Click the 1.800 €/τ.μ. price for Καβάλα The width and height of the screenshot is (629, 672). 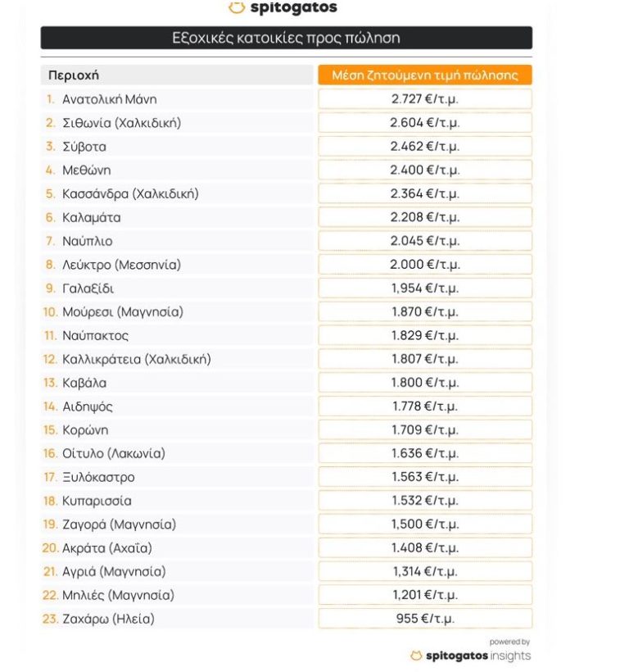(424, 383)
